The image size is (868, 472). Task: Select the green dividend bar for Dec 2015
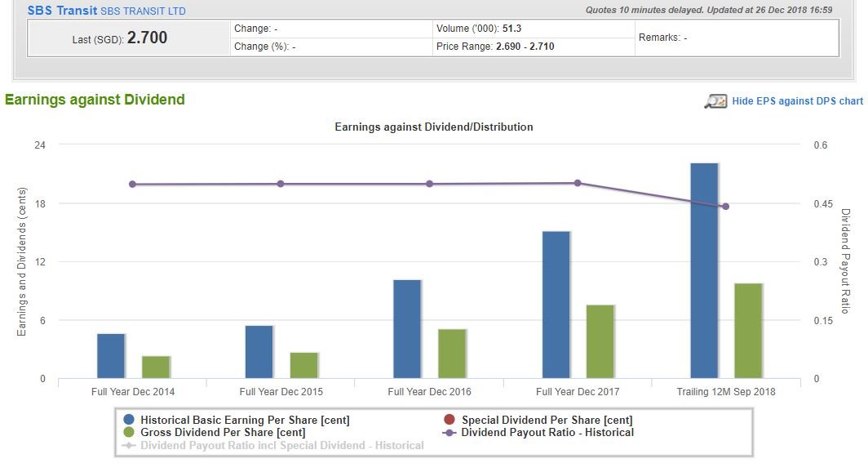(304, 365)
